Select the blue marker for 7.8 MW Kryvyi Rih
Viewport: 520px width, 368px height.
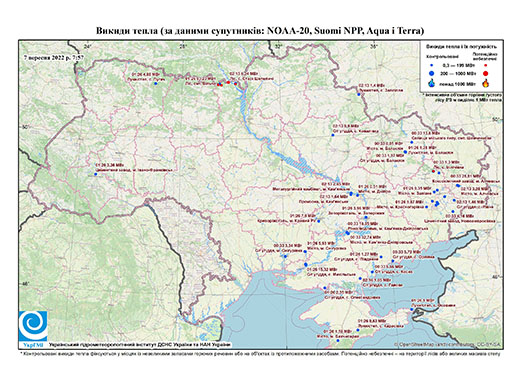click(x=319, y=221)
